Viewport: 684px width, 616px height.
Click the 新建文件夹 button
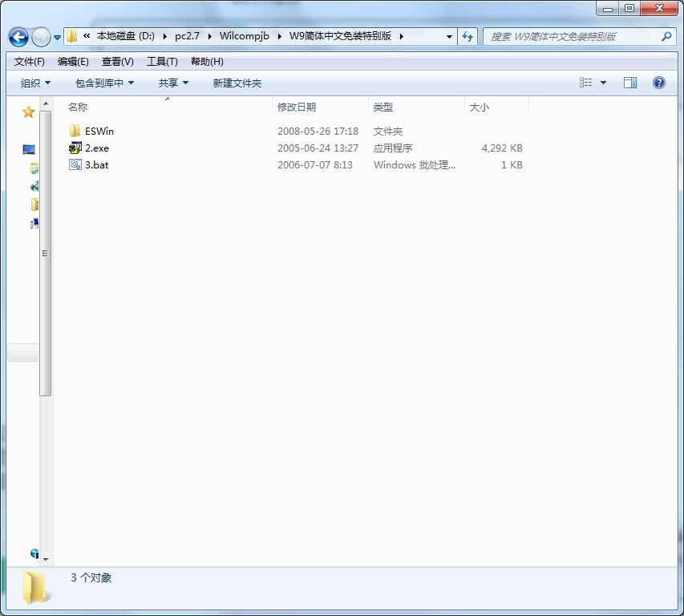237,83
